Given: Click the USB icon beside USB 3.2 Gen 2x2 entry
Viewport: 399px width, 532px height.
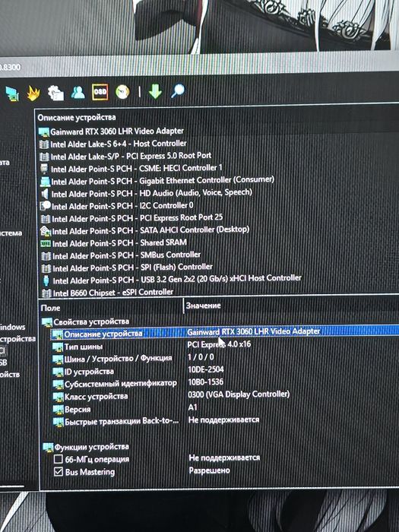Looking at the screenshot, I should (46, 280).
